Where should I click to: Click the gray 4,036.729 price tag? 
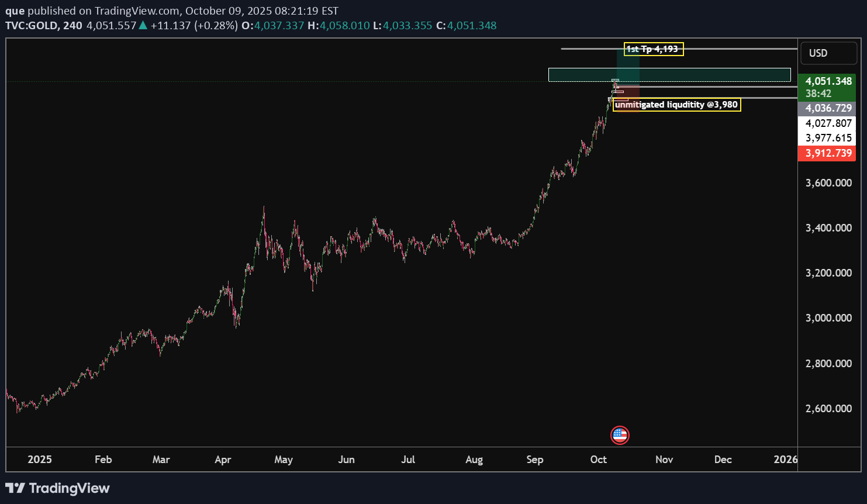(827, 108)
